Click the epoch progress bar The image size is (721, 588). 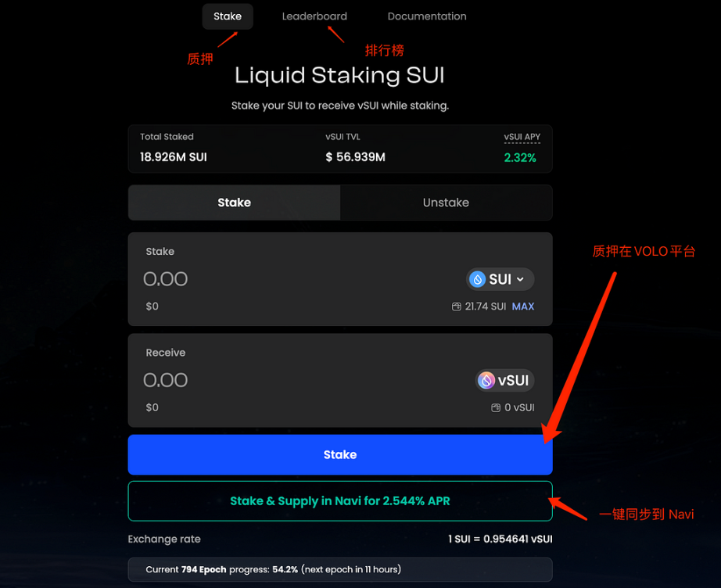(x=340, y=569)
